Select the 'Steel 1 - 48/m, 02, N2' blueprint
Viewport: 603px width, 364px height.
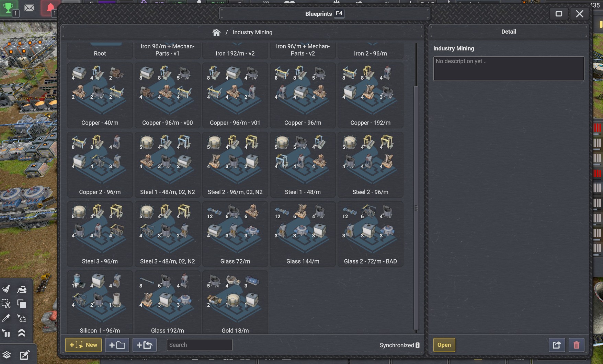tap(168, 165)
